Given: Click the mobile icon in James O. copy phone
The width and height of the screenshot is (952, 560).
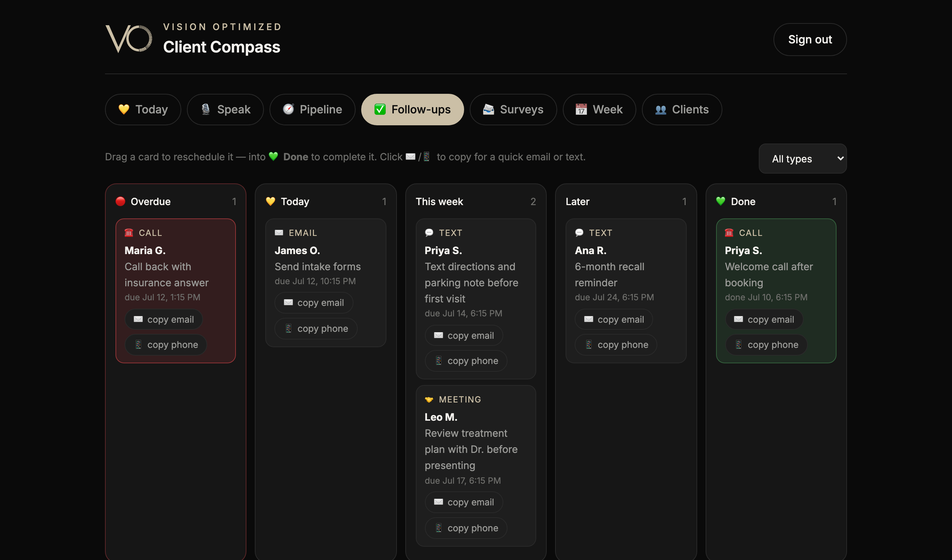Looking at the screenshot, I should point(288,328).
